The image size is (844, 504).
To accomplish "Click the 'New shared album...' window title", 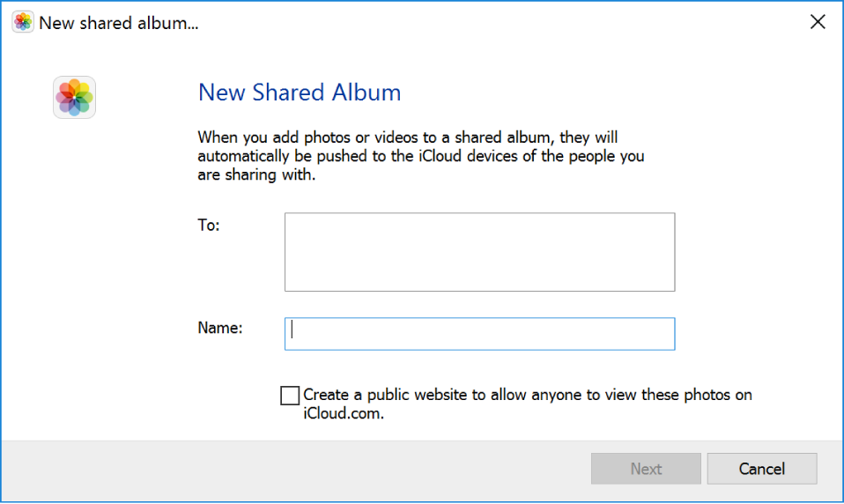I will point(118,23).
